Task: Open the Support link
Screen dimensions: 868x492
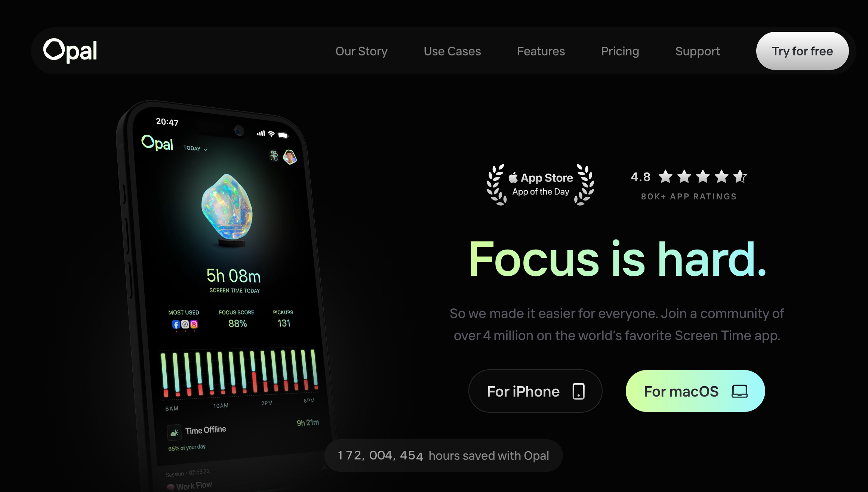Action: click(698, 51)
